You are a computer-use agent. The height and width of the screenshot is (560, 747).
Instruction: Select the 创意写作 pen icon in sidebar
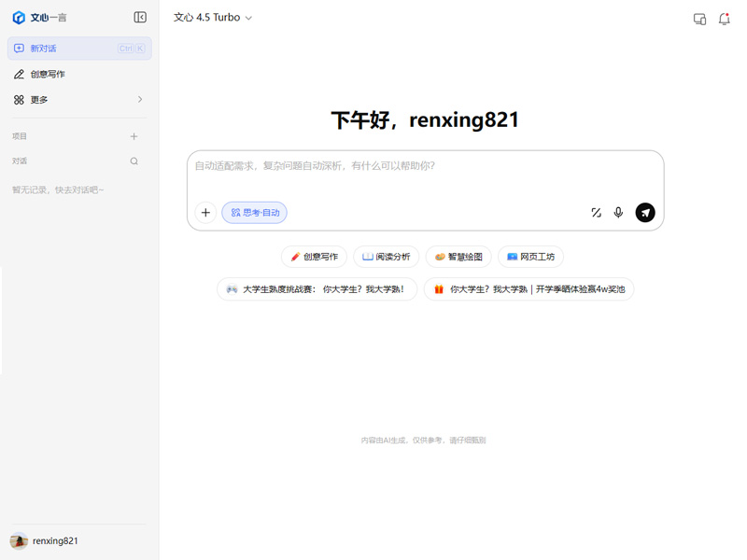click(x=19, y=74)
